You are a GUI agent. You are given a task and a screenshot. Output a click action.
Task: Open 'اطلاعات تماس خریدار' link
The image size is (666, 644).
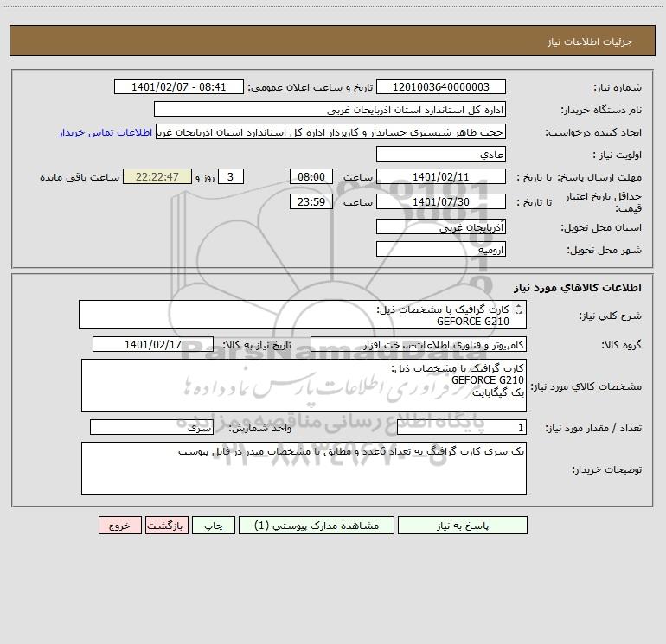pos(106,132)
